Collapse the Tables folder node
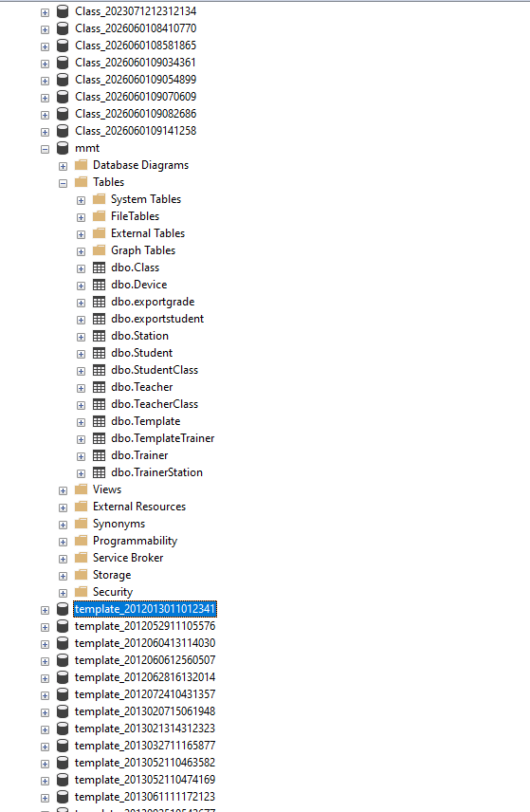The width and height of the screenshot is (530, 812). pos(64,183)
